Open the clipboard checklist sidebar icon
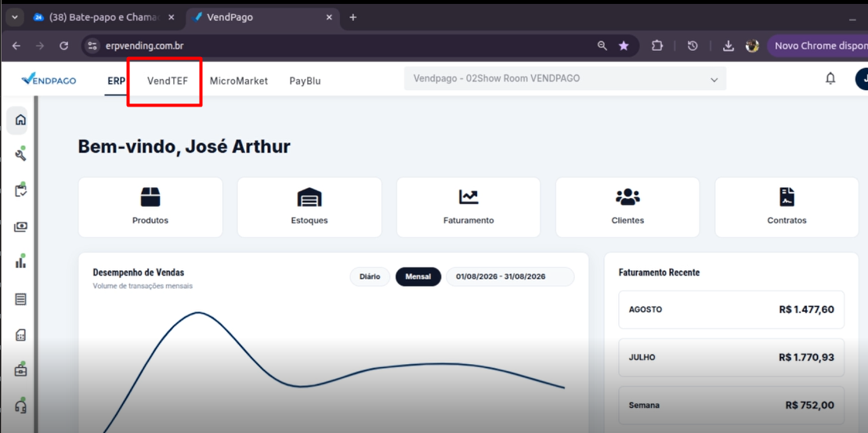 coord(20,191)
